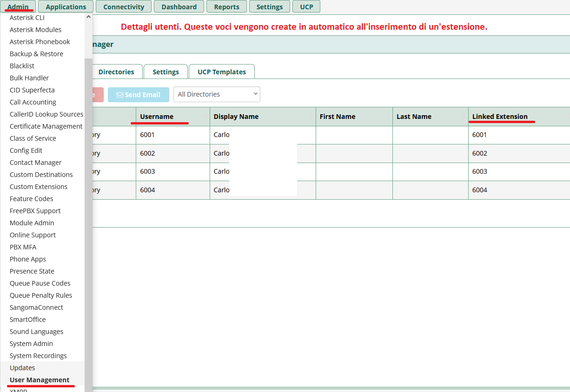Switch to the Settings tab in User Manager

click(x=166, y=72)
